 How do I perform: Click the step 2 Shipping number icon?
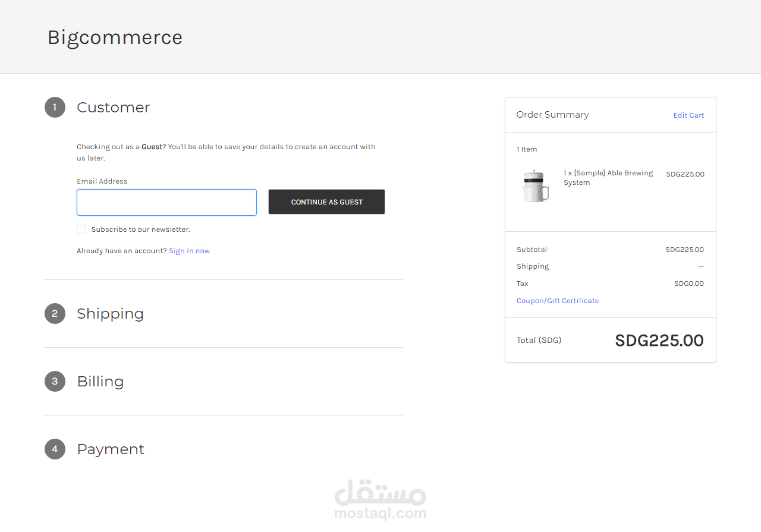pos(55,314)
